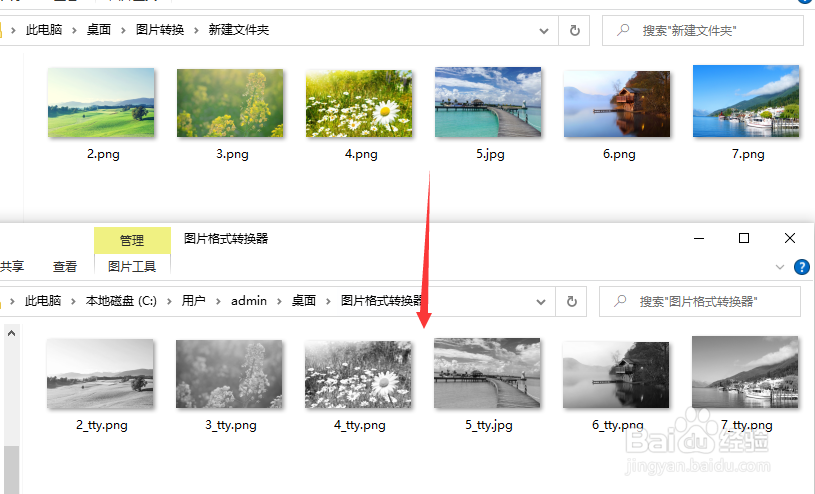Screen dimensions: 815x494
Task: Expand chevron after admin in lower breadcrumb
Action: click(279, 301)
